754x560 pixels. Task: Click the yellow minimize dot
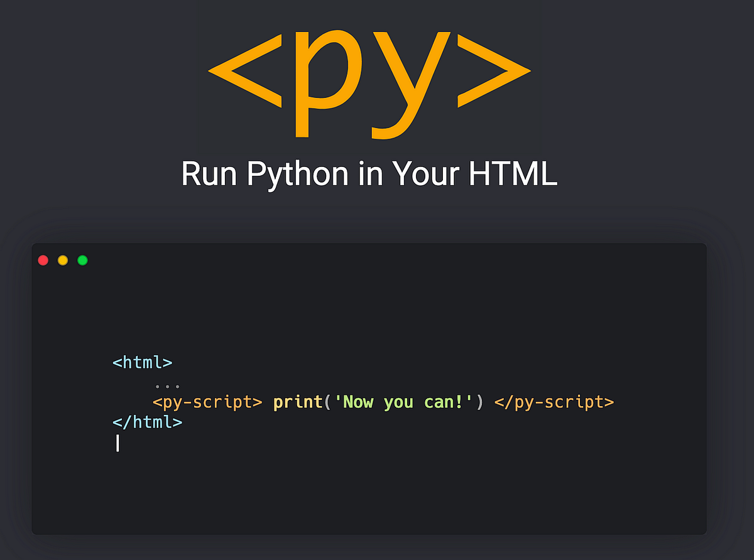62,260
